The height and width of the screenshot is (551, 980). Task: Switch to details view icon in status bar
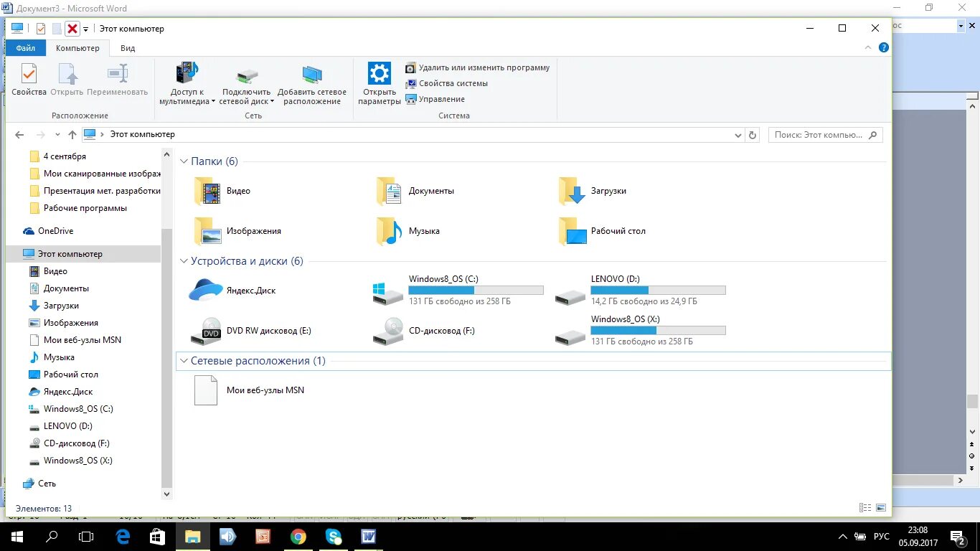pos(865,508)
